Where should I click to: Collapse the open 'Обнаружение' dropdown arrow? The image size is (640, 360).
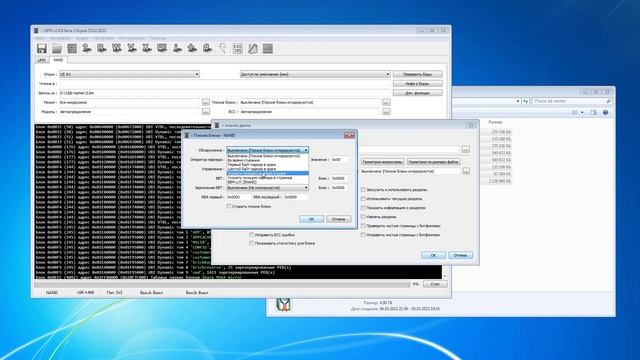306,150
